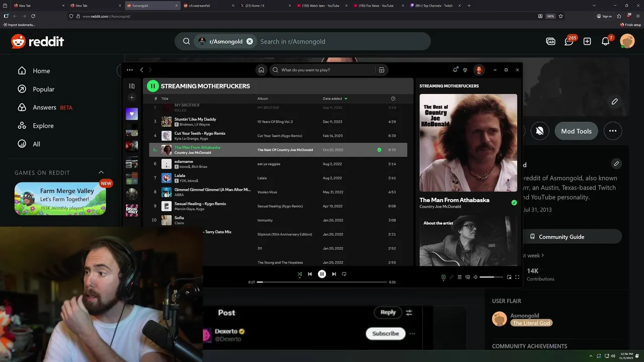
Task: Open Popular in the Reddit sidebar
Action: click(44, 89)
